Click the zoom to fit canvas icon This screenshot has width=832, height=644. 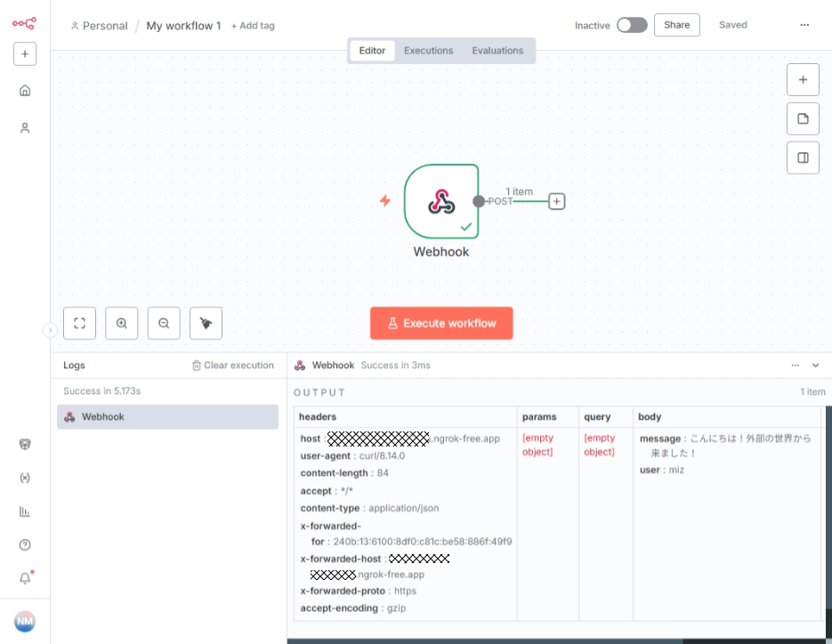(79, 323)
